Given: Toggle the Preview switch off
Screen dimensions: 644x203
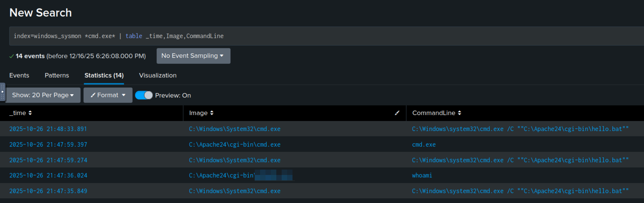Looking at the screenshot, I should (144, 95).
